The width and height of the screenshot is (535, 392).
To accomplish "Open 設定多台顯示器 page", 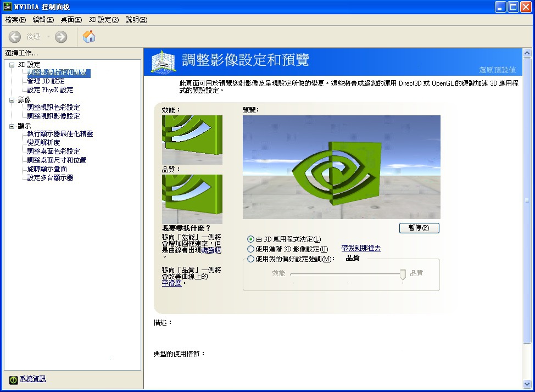I will coord(50,178).
